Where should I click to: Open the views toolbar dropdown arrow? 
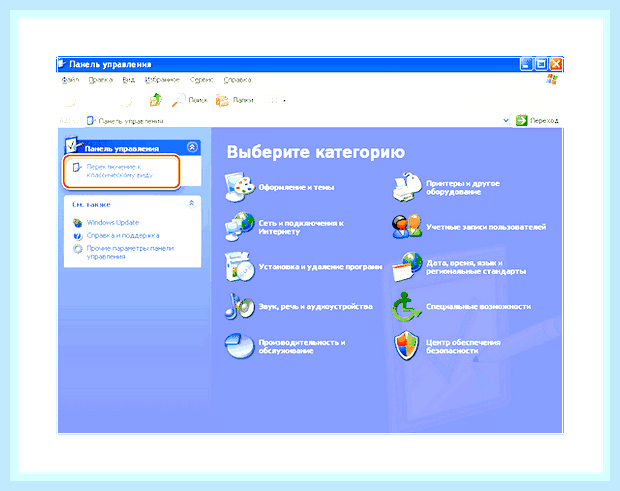point(284,100)
